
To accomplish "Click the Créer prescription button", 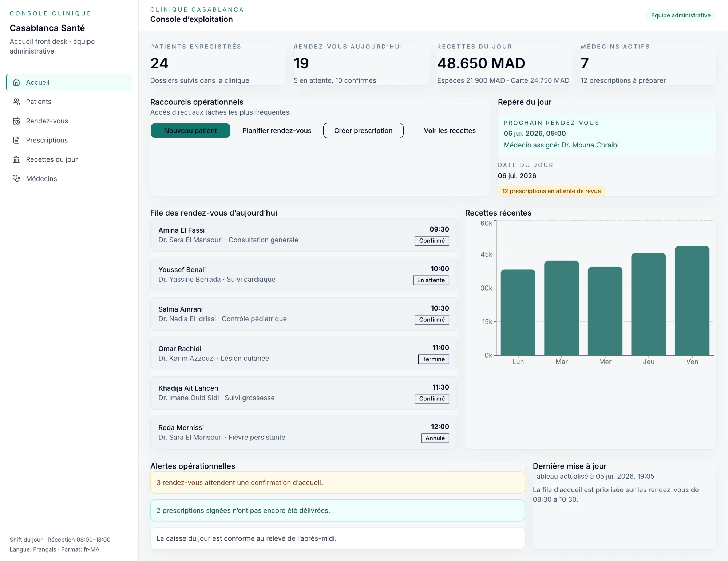I will point(363,130).
